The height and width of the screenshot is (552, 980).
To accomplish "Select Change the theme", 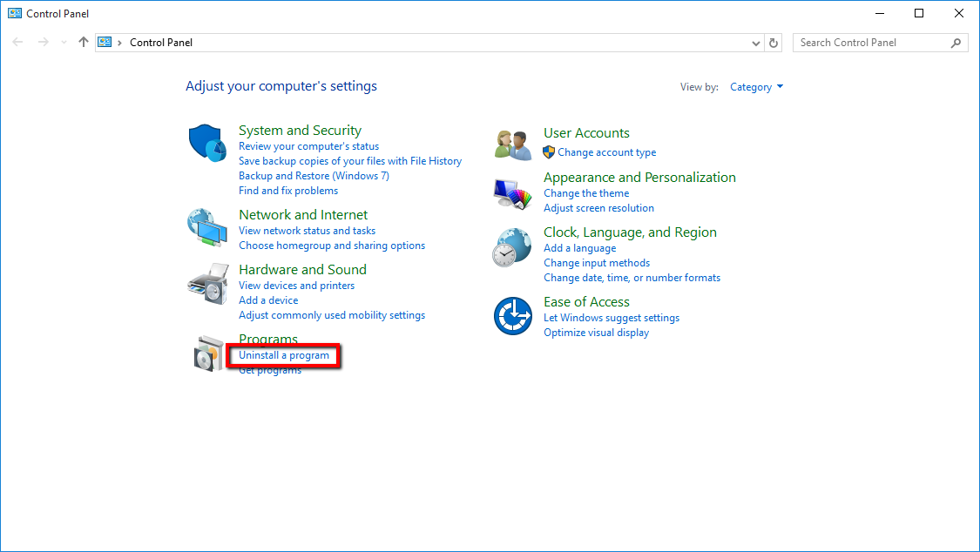I will click(x=586, y=193).
